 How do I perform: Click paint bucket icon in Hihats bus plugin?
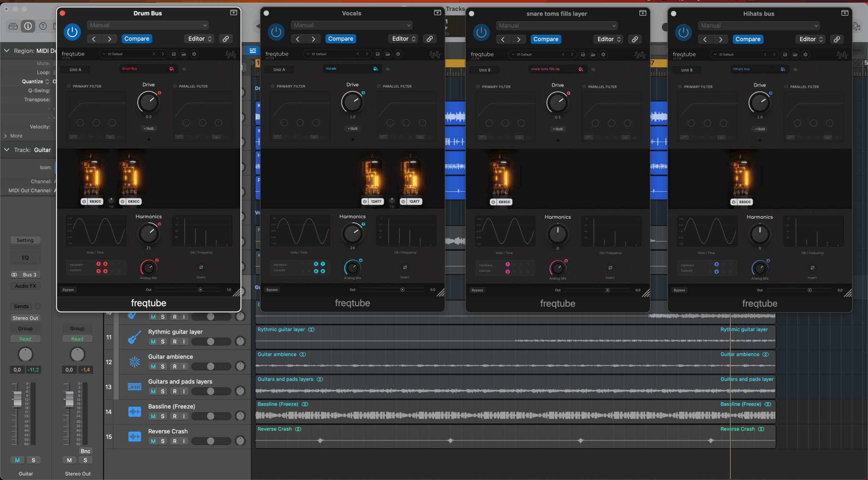[x=782, y=69]
